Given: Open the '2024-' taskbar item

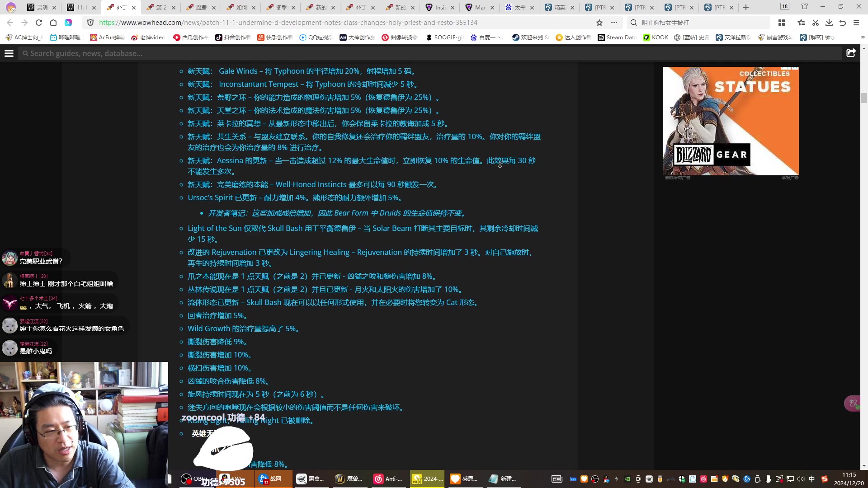Looking at the screenshot, I should click(427, 479).
